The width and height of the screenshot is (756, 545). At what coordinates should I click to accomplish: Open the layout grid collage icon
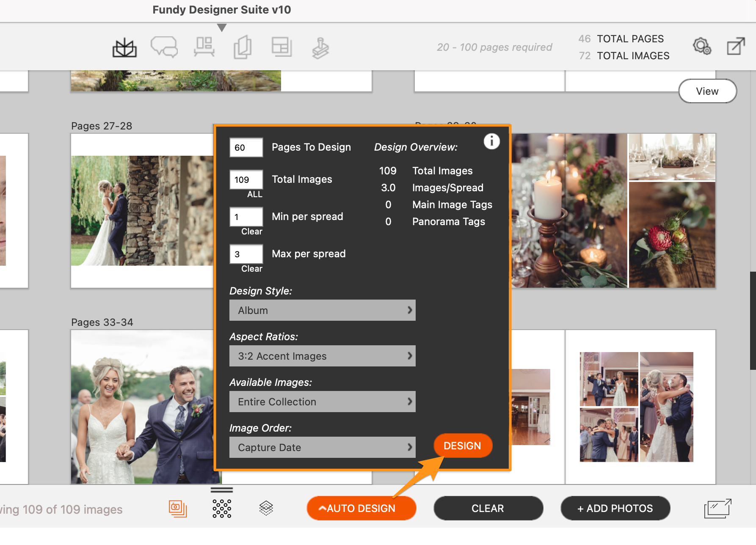(281, 47)
